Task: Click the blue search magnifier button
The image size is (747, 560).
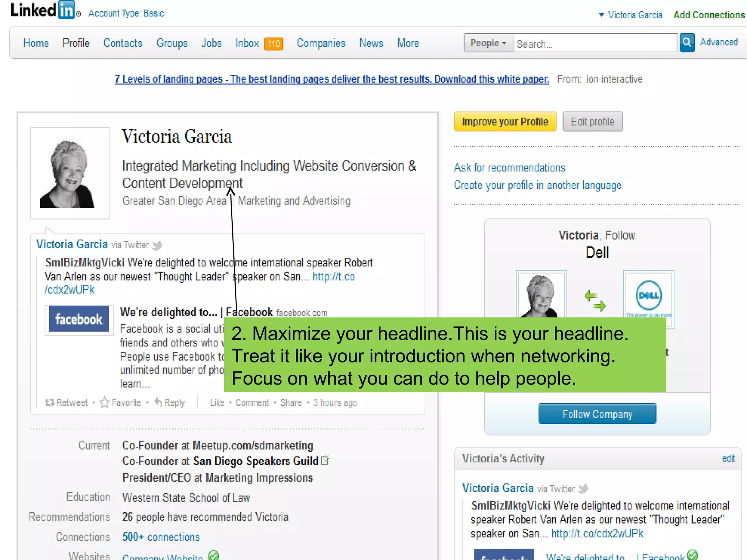Action: (x=687, y=43)
